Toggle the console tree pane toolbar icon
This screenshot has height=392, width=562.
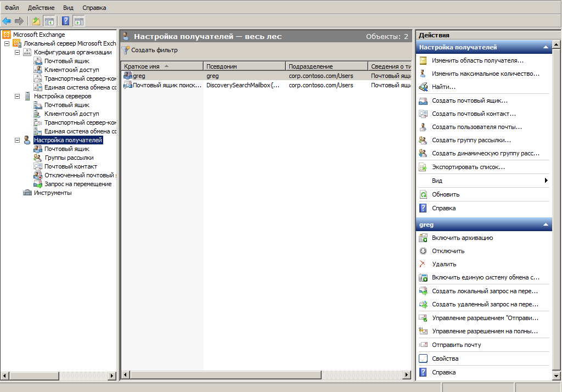pos(49,21)
